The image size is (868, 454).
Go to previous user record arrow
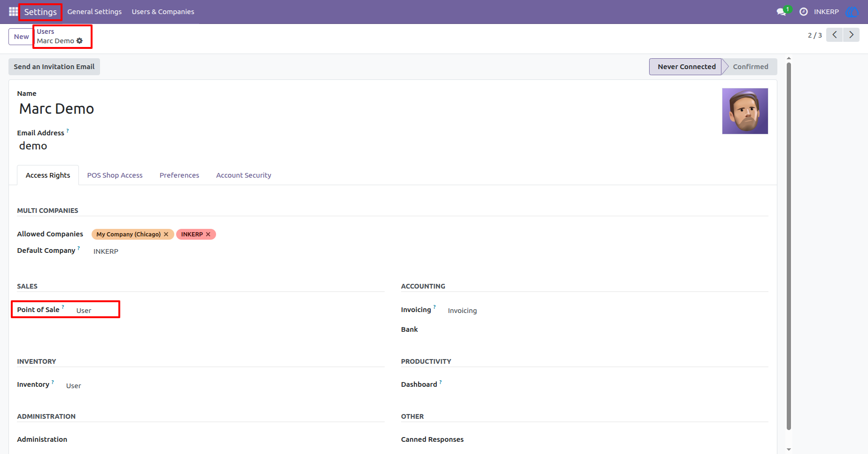tap(835, 35)
